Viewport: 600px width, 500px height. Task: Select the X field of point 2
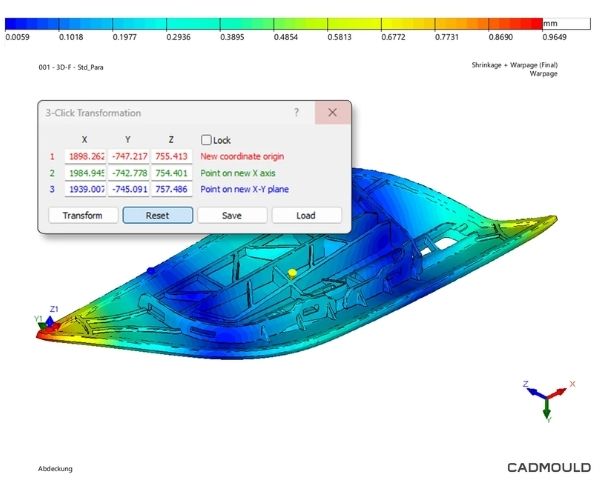coord(84,173)
